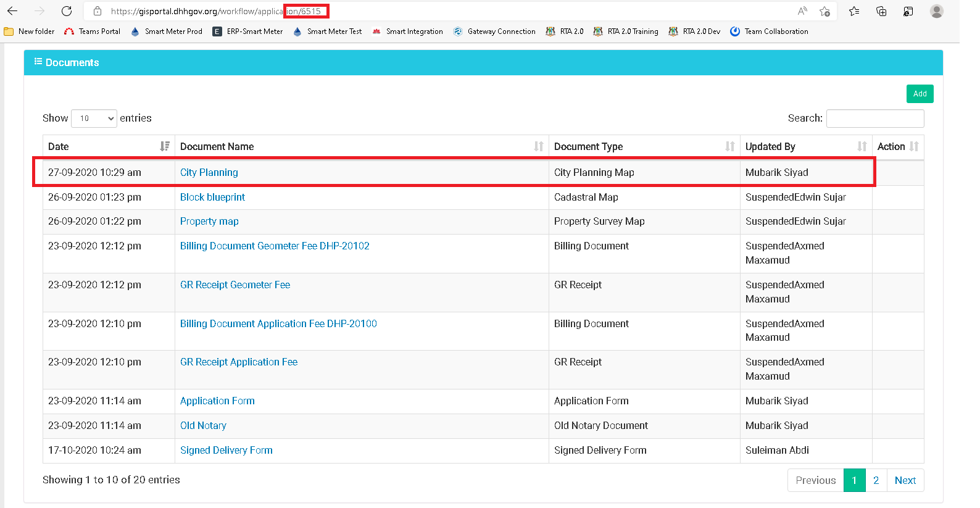Screen dimensions: 980x508
Task: Open the Block blueprint document link
Action: tap(212, 197)
